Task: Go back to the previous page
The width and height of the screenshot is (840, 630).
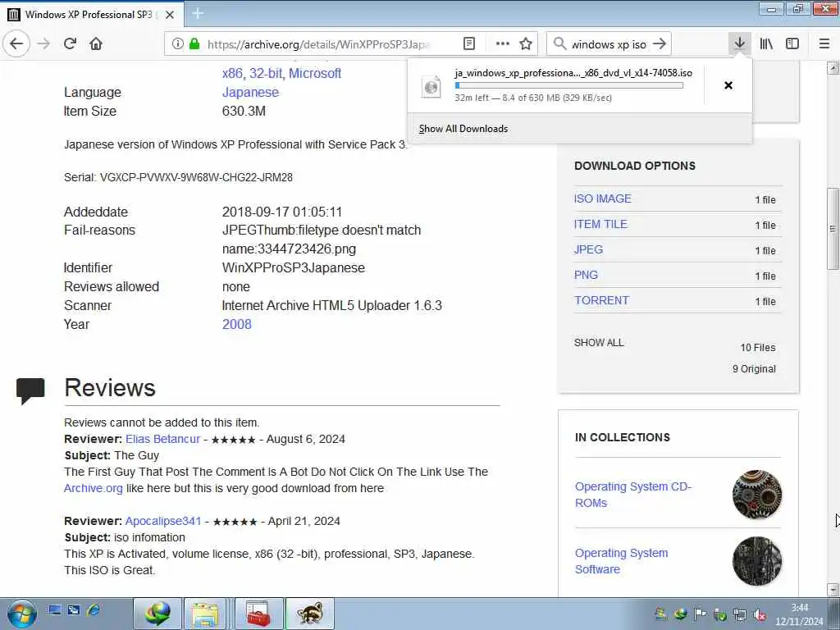Action: click(16, 43)
